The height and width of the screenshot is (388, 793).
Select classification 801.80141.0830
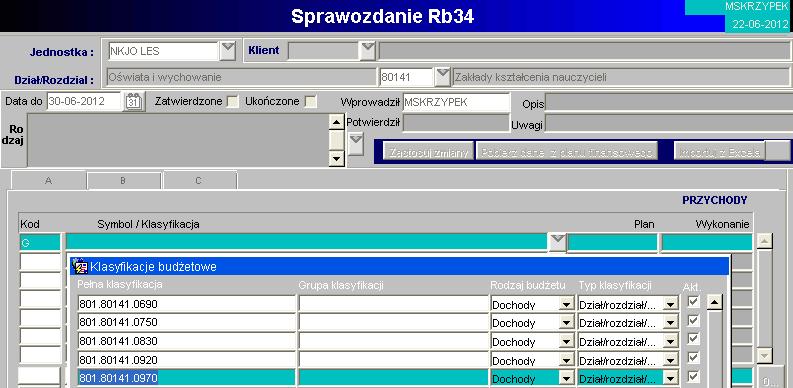[186, 341]
